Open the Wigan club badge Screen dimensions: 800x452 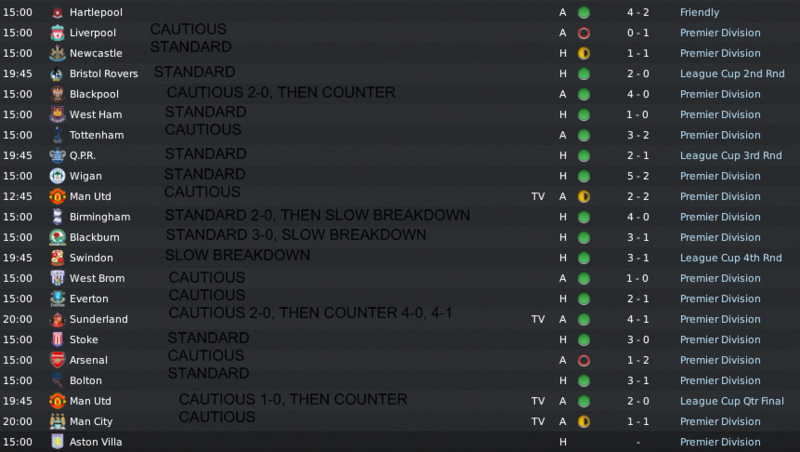[x=57, y=176]
